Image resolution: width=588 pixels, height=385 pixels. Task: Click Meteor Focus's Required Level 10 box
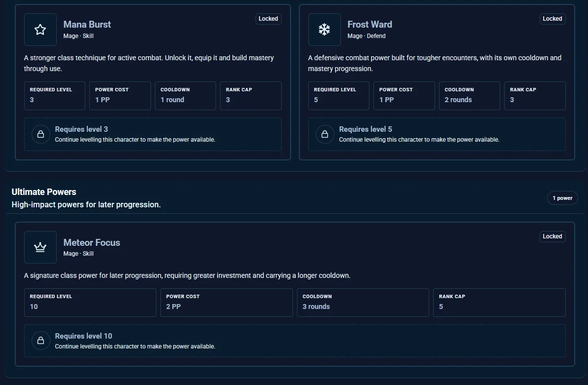tap(90, 303)
